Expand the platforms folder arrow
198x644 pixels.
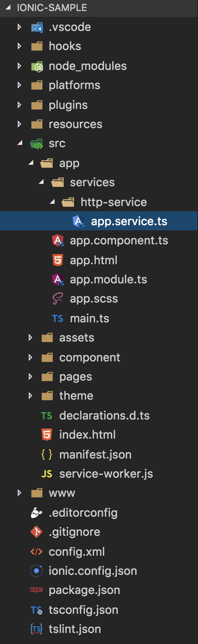tap(20, 85)
